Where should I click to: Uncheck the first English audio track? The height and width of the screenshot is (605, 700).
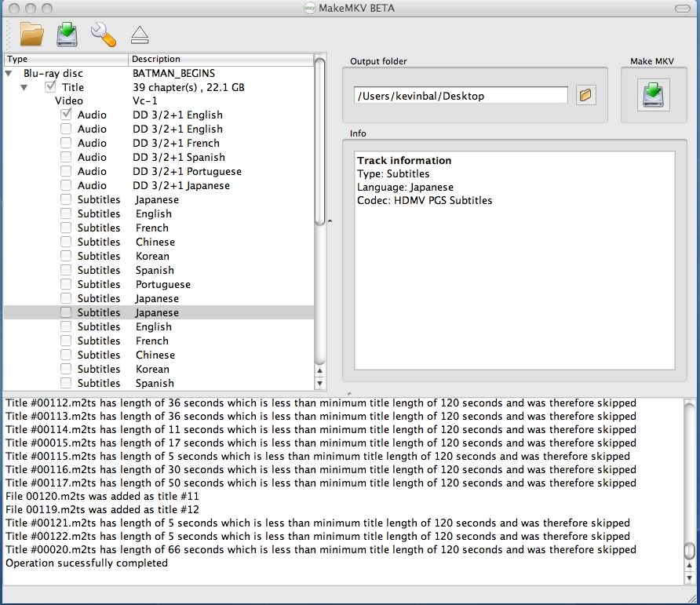pos(66,115)
